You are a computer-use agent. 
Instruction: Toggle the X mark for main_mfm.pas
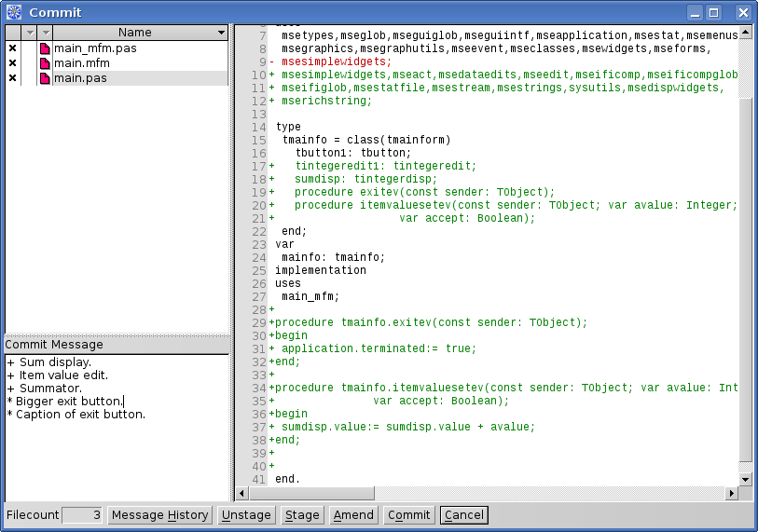(12, 48)
